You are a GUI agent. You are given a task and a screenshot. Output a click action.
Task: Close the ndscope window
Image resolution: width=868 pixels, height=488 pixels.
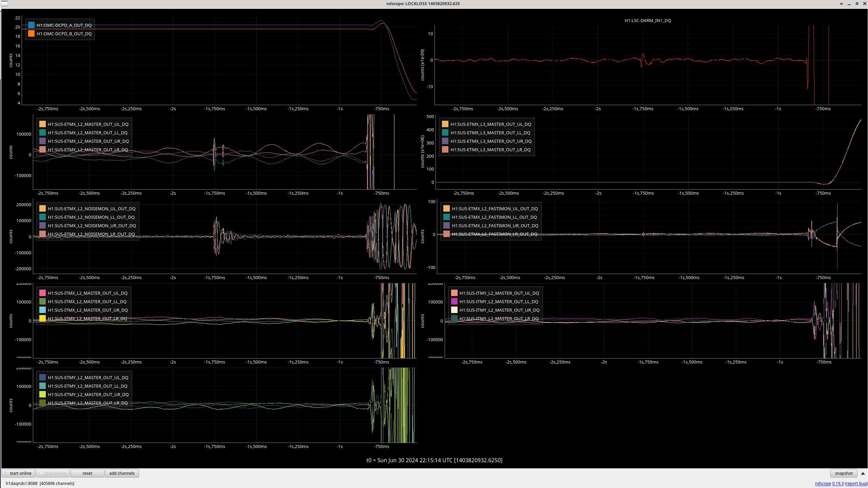coord(864,4)
